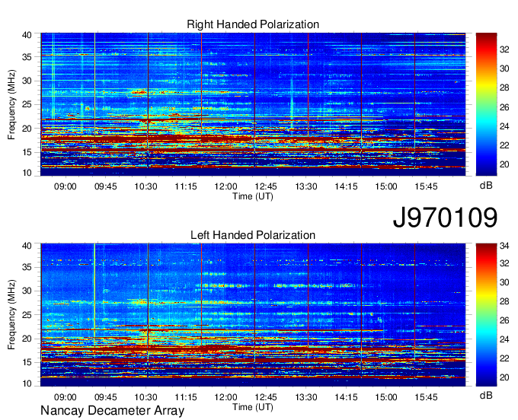Image resolution: width=518 pixels, height=420 pixels.
Task: Click 09:45 time tick of Right Handed plot
Action: [x=106, y=186]
